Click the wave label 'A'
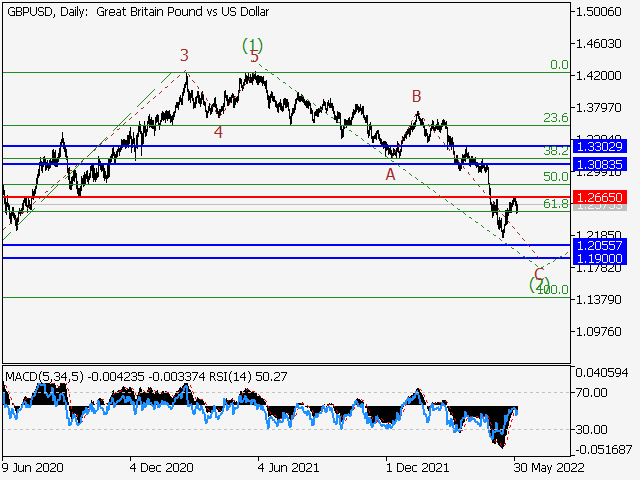The height and width of the screenshot is (480, 640). coord(391,175)
